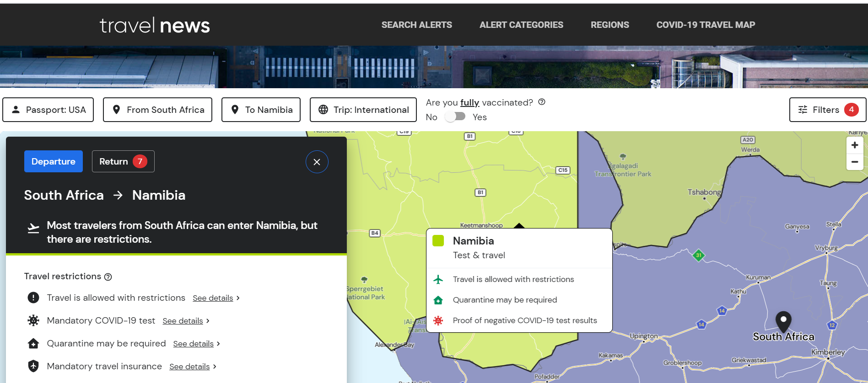Screen dimensions: 868x383
Task: Select the Departure tab
Action: click(x=54, y=161)
